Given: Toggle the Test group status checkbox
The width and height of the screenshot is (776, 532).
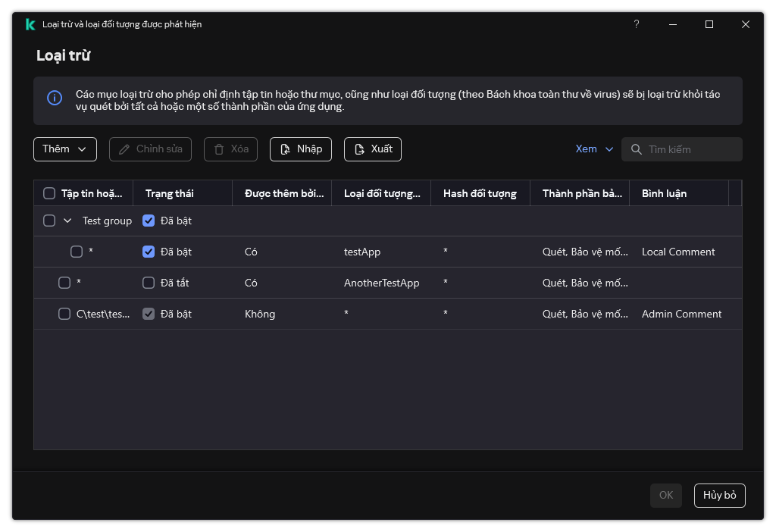Looking at the screenshot, I should (x=149, y=221).
